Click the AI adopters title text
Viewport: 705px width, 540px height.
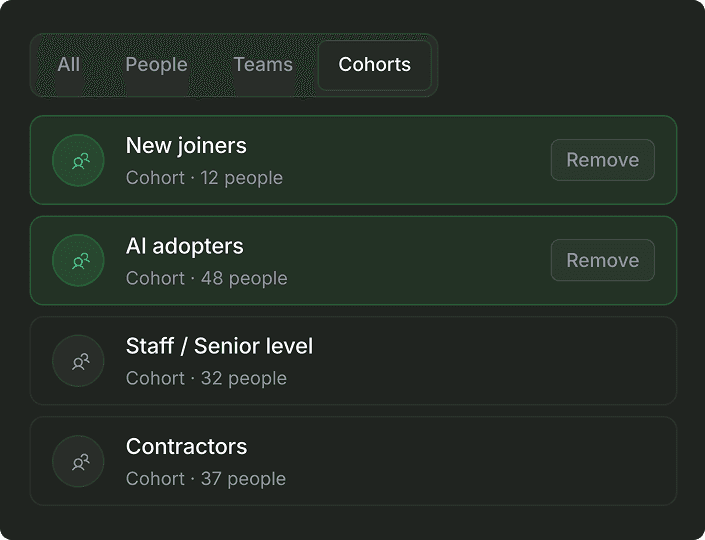click(185, 246)
